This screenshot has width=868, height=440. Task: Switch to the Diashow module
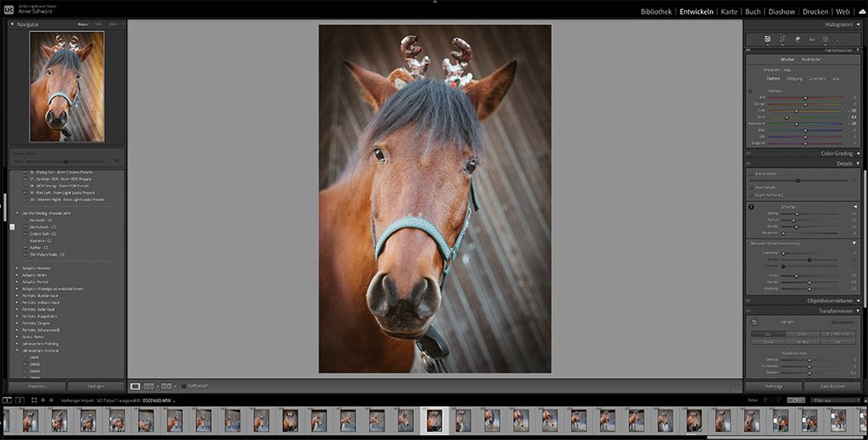(x=782, y=11)
